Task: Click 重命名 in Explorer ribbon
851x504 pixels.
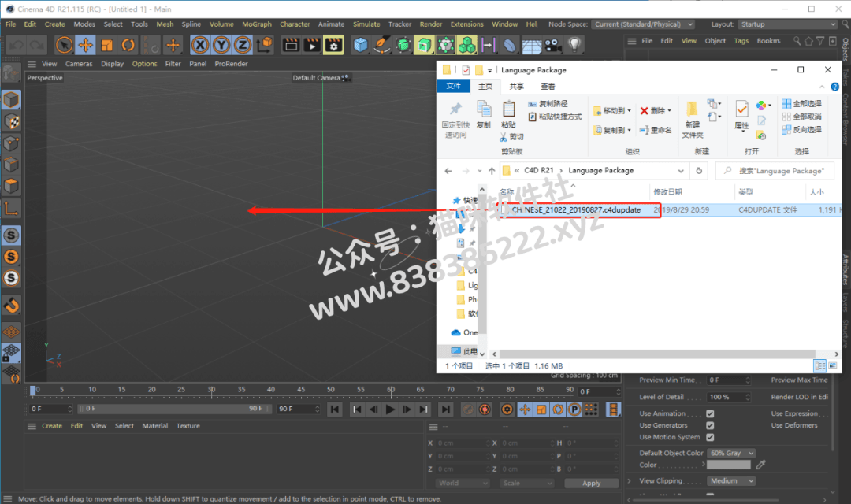Action: click(x=656, y=130)
